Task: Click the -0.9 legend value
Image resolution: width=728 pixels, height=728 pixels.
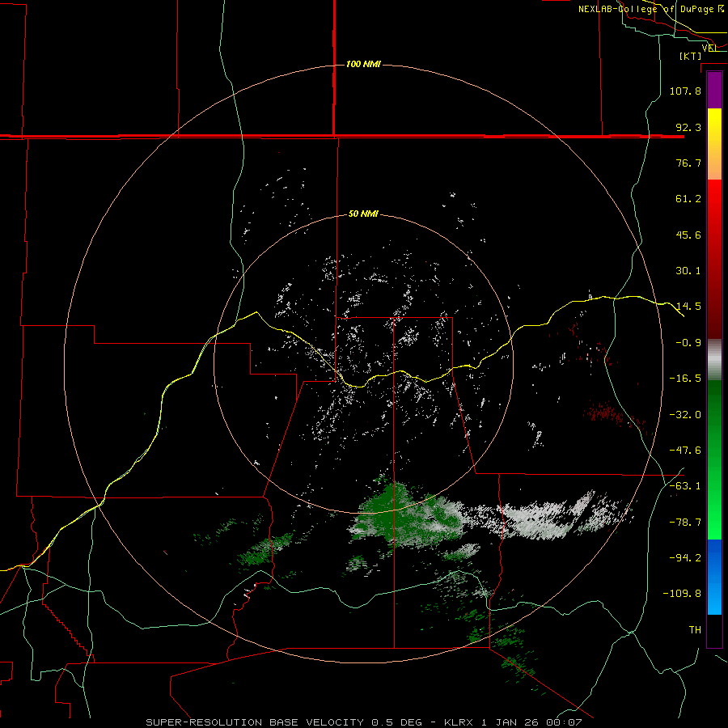Action: click(688, 343)
